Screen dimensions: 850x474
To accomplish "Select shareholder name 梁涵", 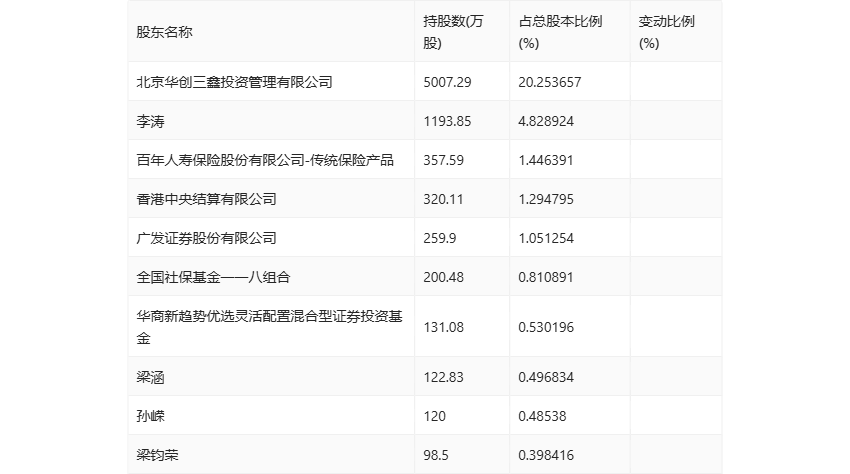I will click(x=150, y=377).
